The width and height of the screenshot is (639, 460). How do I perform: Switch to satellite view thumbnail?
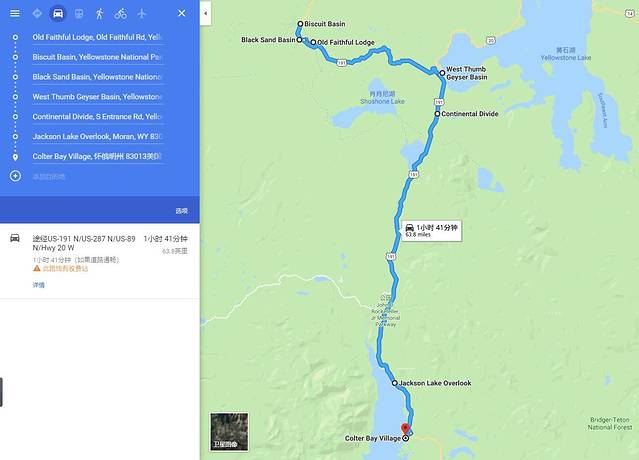[x=229, y=432]
